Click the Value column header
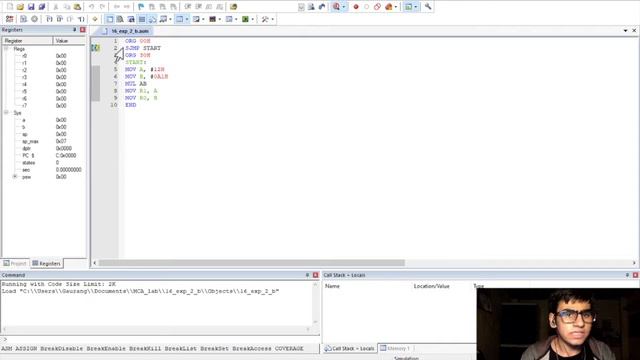The width and height of the screenshot is (640, 360). 69,41
